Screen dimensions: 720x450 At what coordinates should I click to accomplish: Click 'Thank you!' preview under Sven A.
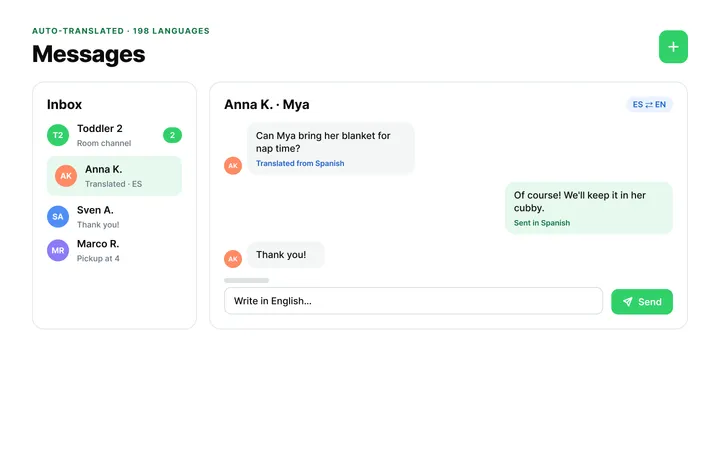(x=98, y=225)
